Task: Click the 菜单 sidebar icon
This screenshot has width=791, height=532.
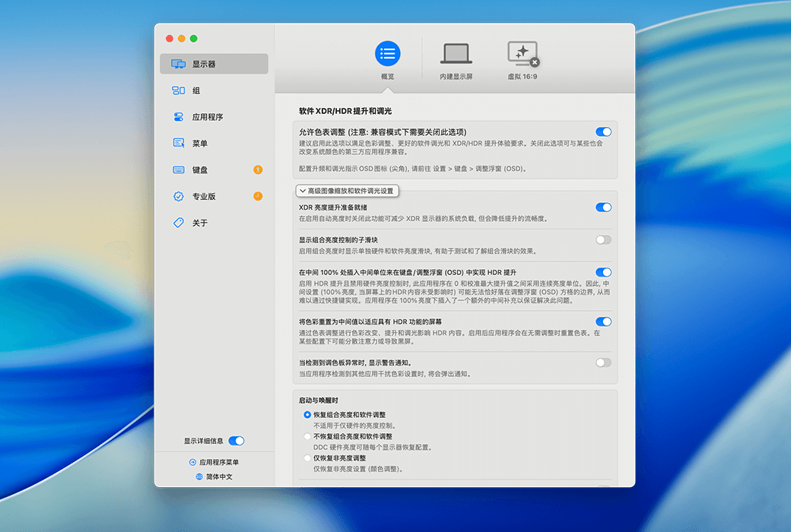Action: pyautogui.click(x=179, y=144)
